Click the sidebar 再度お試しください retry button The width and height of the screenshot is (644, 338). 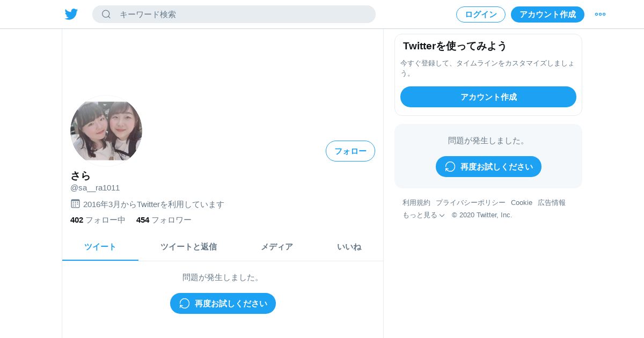point(488,166)
